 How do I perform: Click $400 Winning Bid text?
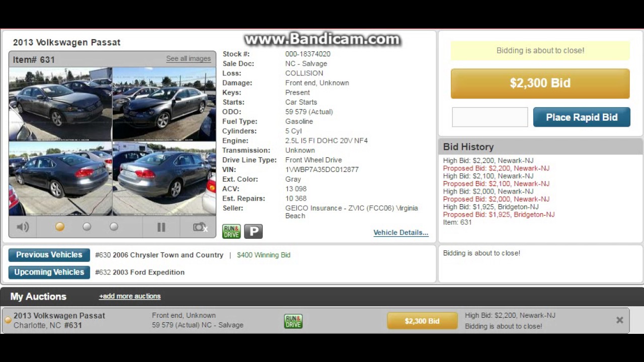coord(264,255)
